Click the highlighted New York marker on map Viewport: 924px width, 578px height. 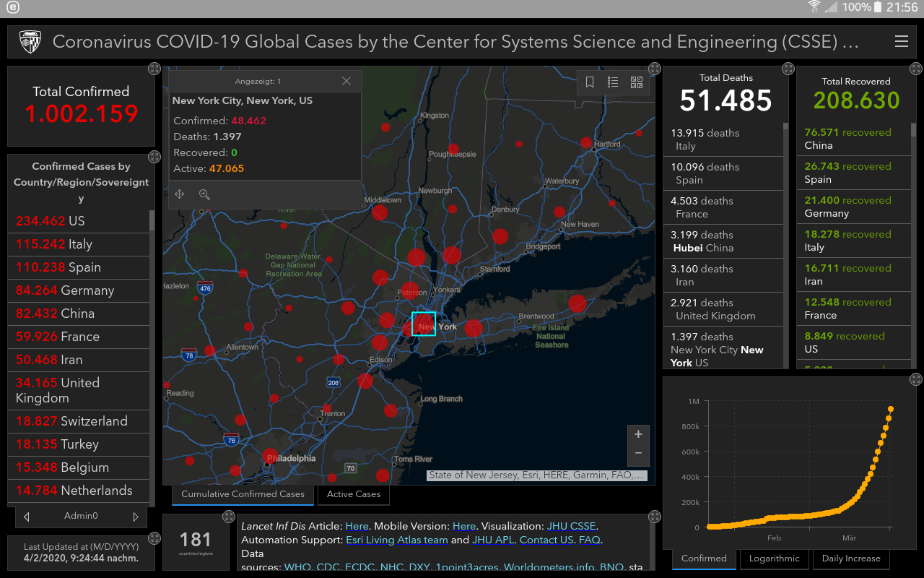[x=423, y=324]
